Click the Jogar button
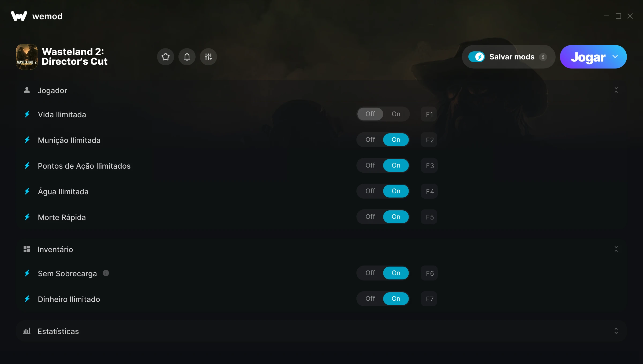This screenshot has width=643, height=364. point(588,57)
